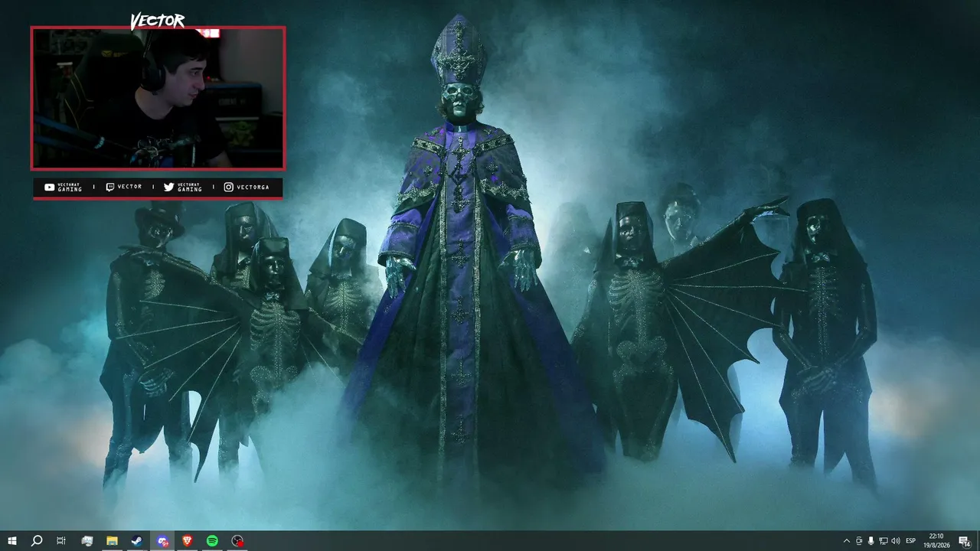The height and width of the screenshot is (551, 980).
Task: Open the Brave browser taskbar icon
Action: click(x=188, y=541)
